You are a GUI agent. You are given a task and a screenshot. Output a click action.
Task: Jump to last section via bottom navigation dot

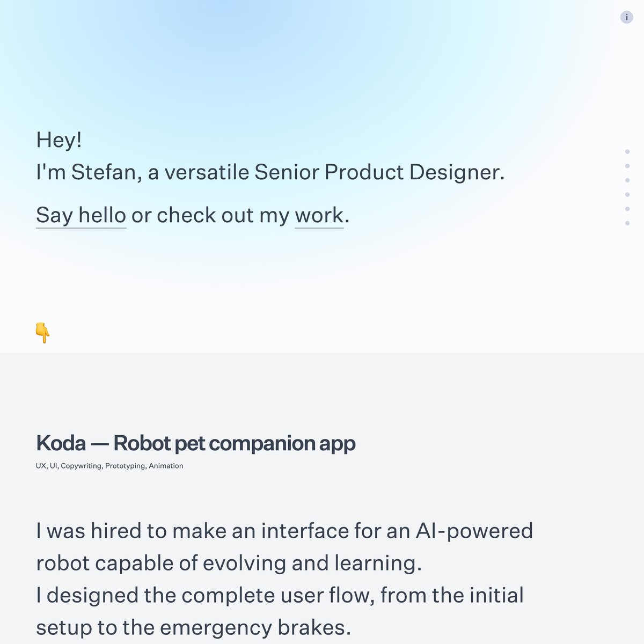(x=627, y=223)
